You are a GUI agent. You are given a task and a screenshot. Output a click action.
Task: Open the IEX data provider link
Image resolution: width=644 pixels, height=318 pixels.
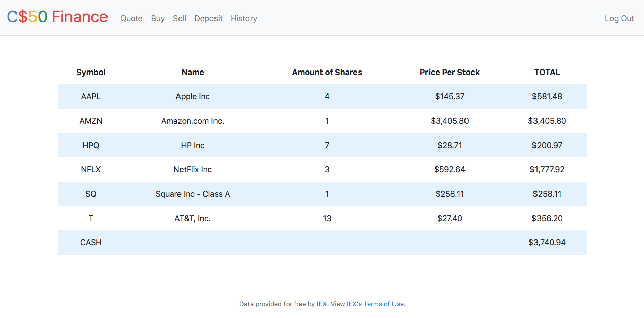click(322, 304)
